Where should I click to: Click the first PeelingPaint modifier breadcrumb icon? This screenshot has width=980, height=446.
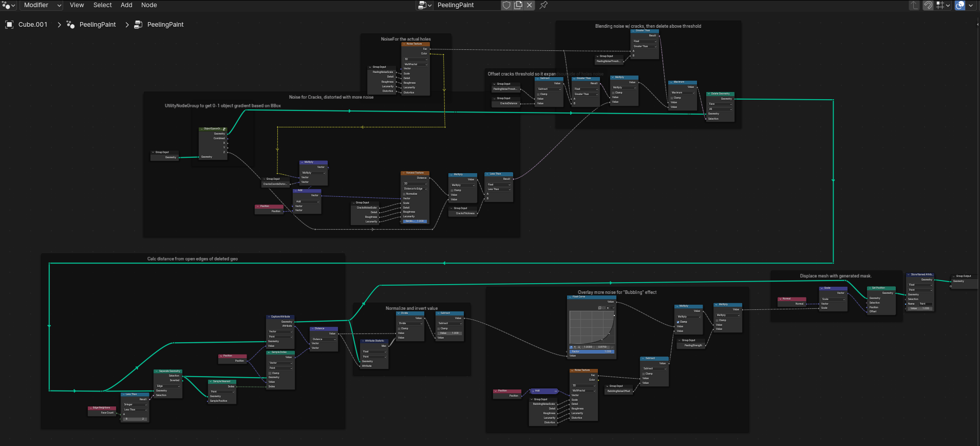pos(71,25)
